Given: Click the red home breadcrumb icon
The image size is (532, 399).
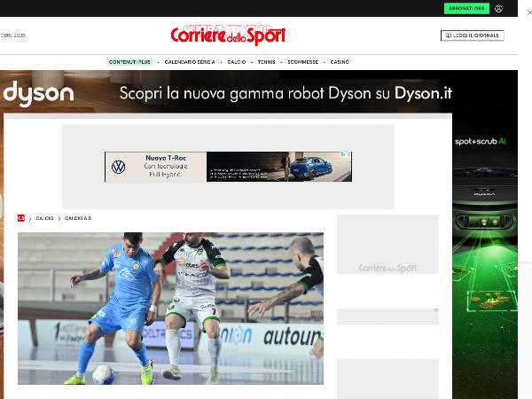Looking at the screenshot, I should tap(21, 218).
